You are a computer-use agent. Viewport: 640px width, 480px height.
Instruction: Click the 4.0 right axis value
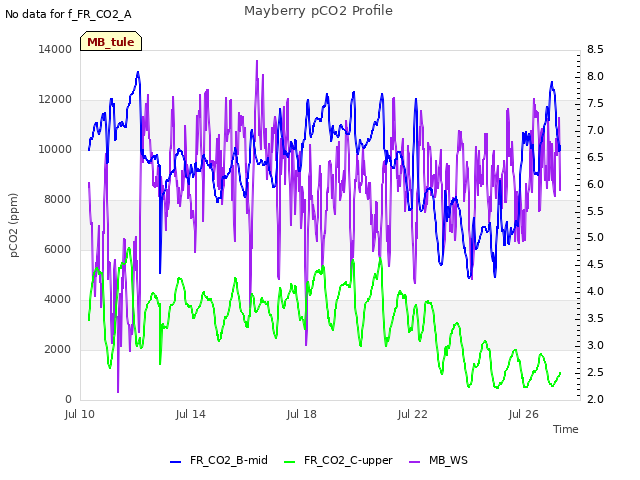595,291
